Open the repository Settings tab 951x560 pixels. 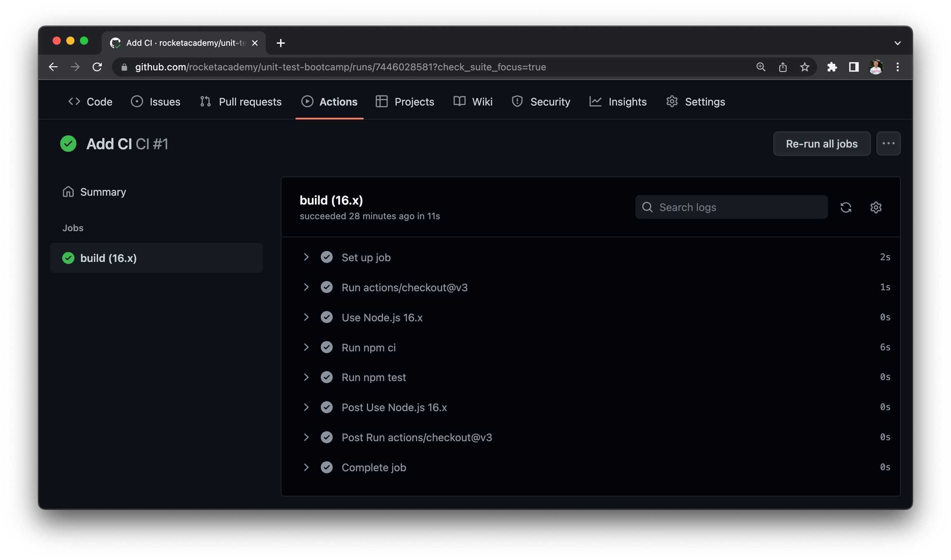pos(696,102)
